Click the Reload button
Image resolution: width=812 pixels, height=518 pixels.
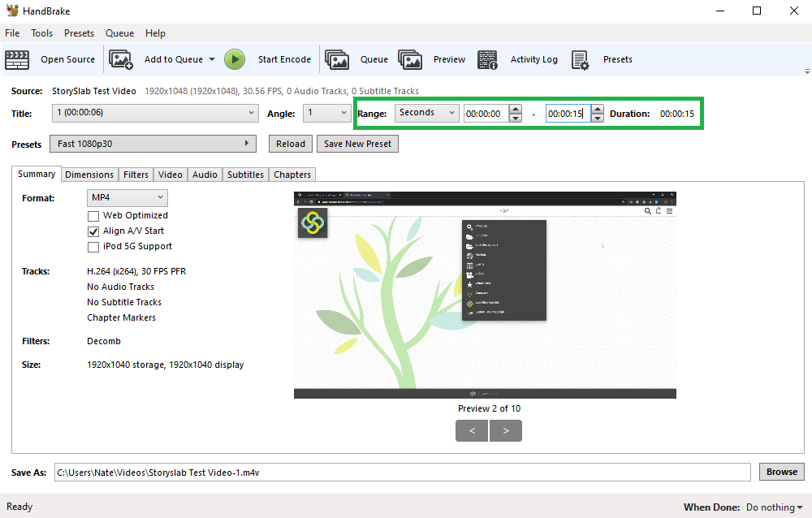point(291,144)
